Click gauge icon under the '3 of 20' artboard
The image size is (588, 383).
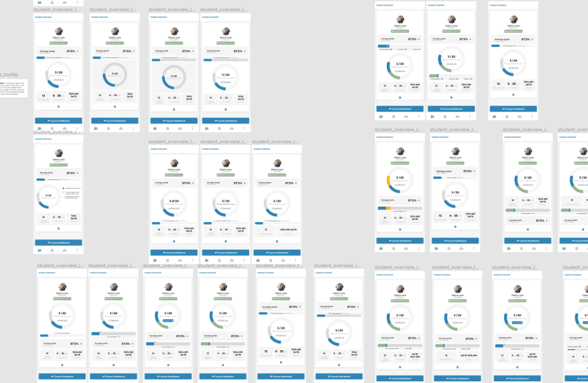[x=180, y=260]
